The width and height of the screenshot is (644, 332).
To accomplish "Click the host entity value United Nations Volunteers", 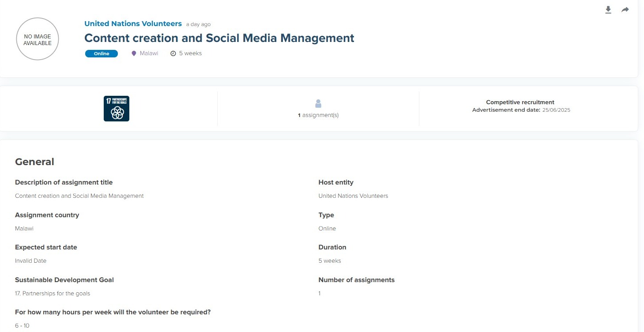I will point(353,196).
